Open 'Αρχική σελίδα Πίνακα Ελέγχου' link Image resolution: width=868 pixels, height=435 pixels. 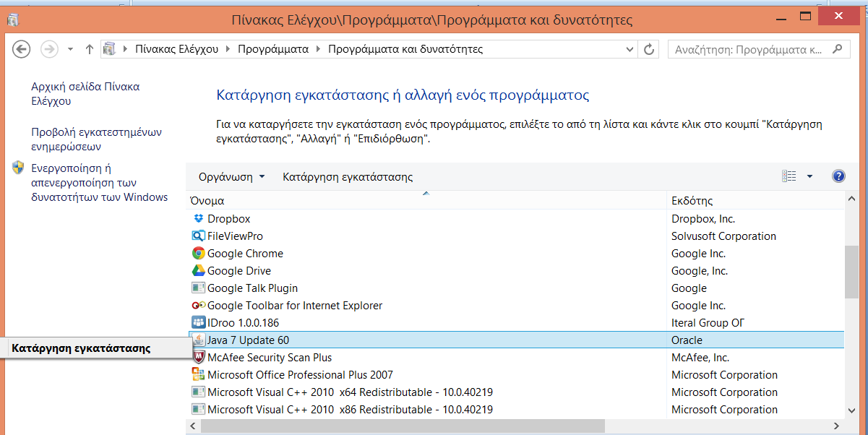tap(85, 94)
